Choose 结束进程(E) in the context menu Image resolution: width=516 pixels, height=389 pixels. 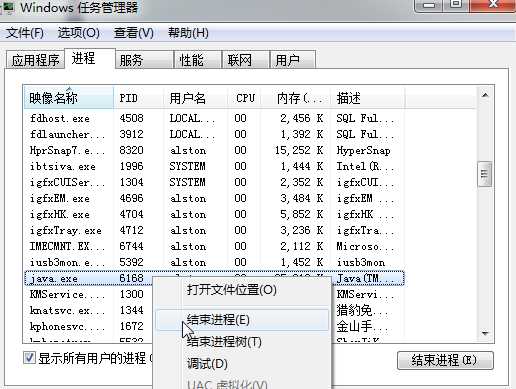[242, 320]
